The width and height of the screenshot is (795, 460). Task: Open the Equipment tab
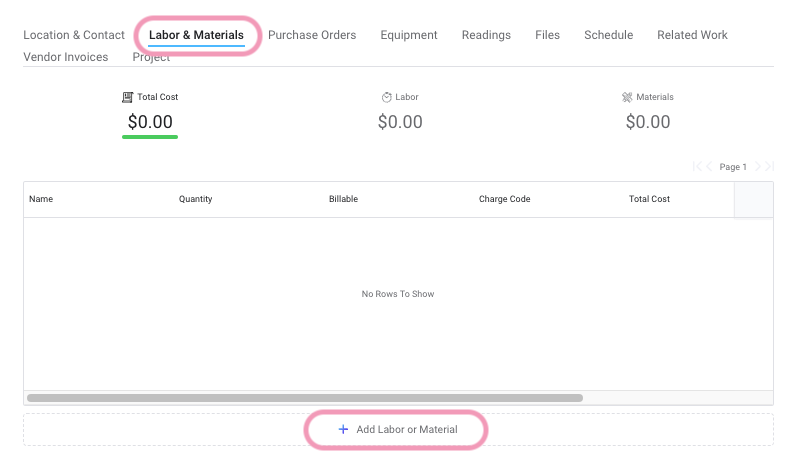point(409,35)
